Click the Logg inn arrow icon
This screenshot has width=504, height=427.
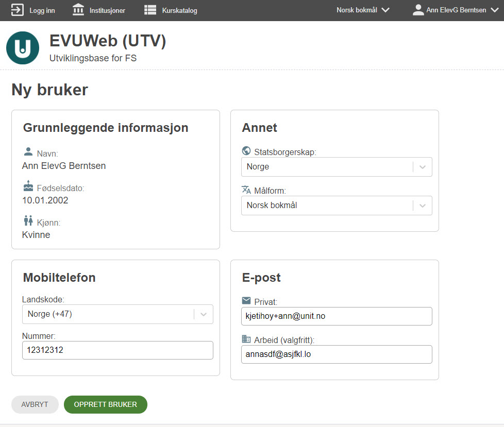coord(18,10)
